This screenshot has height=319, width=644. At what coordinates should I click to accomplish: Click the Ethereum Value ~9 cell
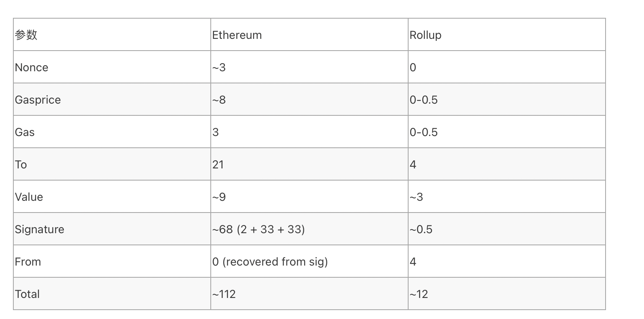point(219,197)
